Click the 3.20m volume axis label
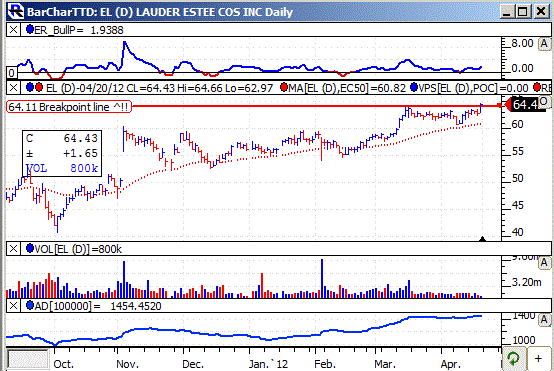The image size is (554, 371). 526,282
